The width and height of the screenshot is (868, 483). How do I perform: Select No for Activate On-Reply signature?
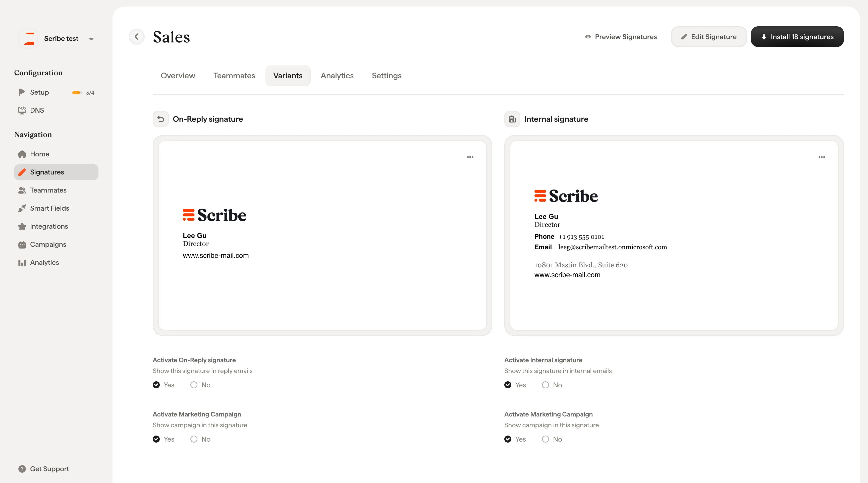(x=194, y=385)
